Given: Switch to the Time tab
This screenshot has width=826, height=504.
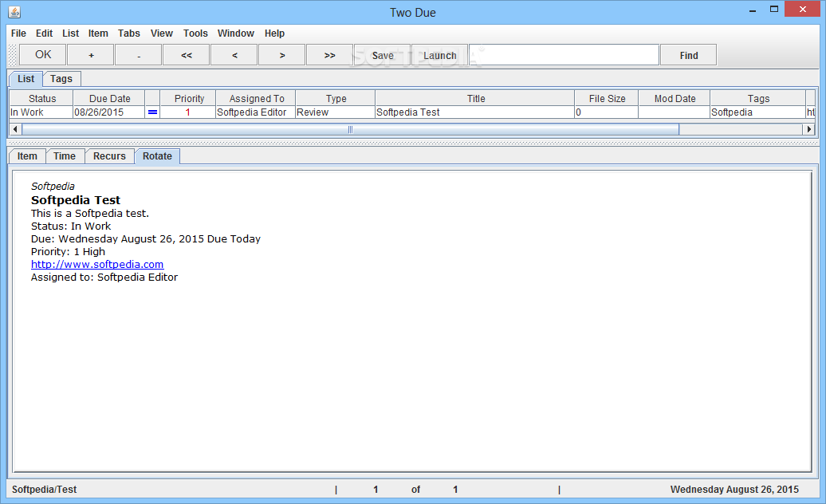Looking at the screenshot, I should coord(65,156).
